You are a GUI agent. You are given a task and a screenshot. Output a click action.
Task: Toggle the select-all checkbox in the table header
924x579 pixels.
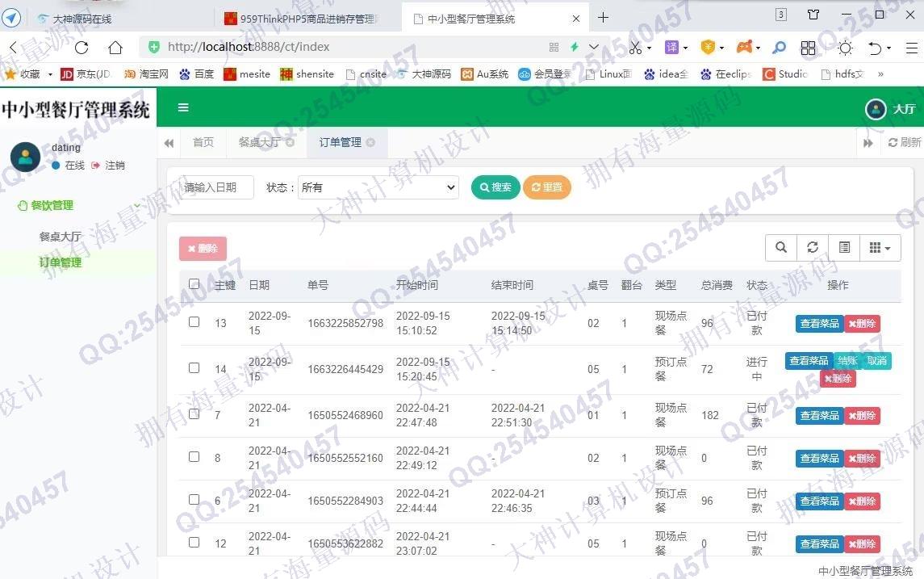194,284
